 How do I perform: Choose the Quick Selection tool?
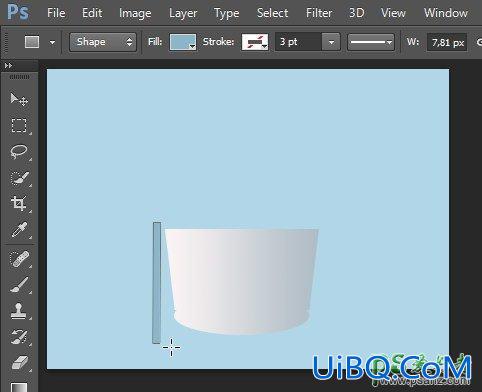click(19, 178)
